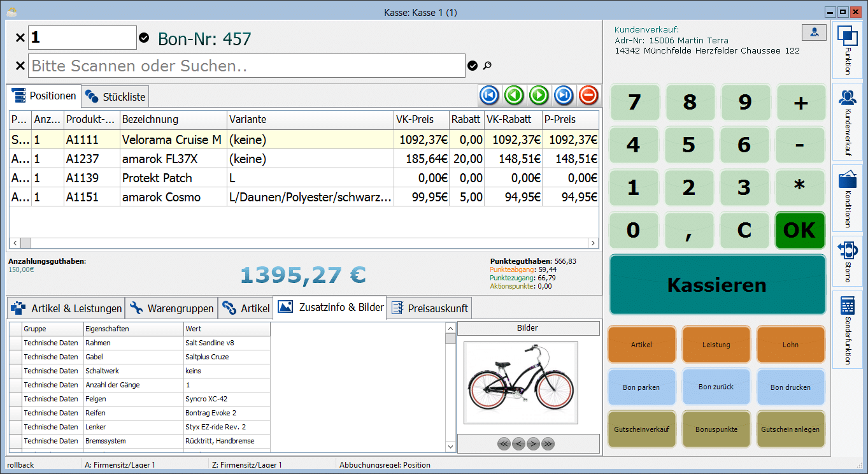Viewport: 868px width, 474px height.
Task: Tick the row checkbox for Rahmen property
Action: pos(15,343)
